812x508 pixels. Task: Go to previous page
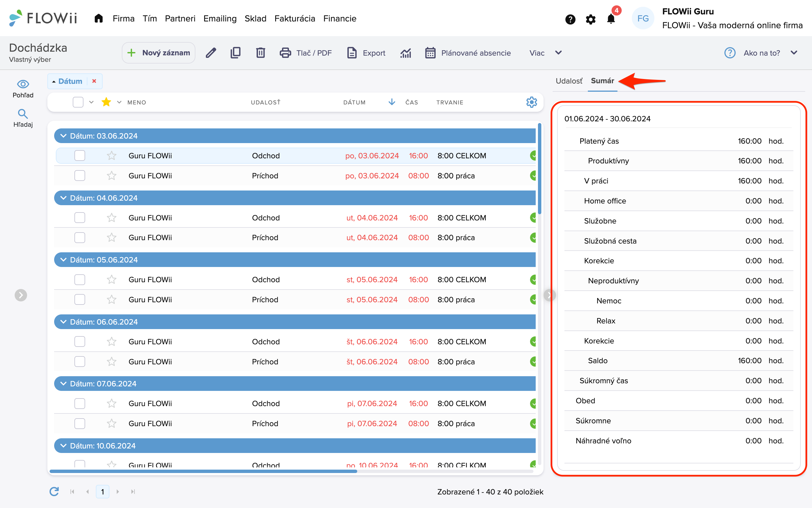[88, 492]
